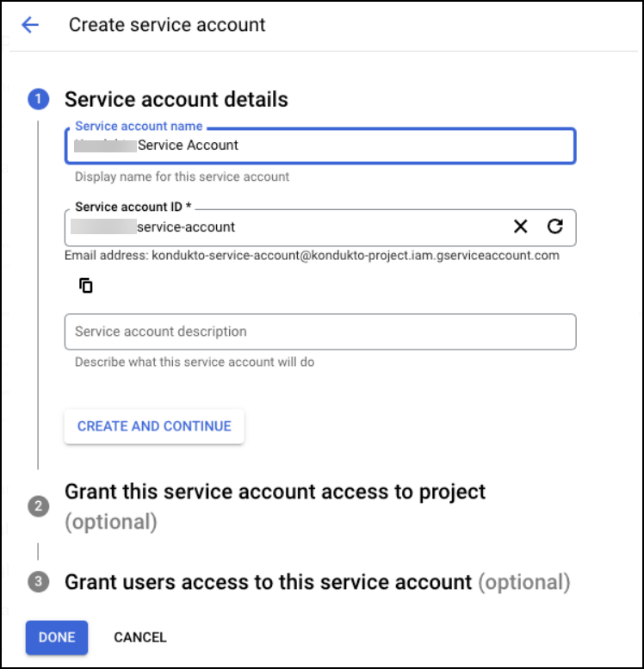Click the kondukto-service-account email address text

tap(355, 256)
